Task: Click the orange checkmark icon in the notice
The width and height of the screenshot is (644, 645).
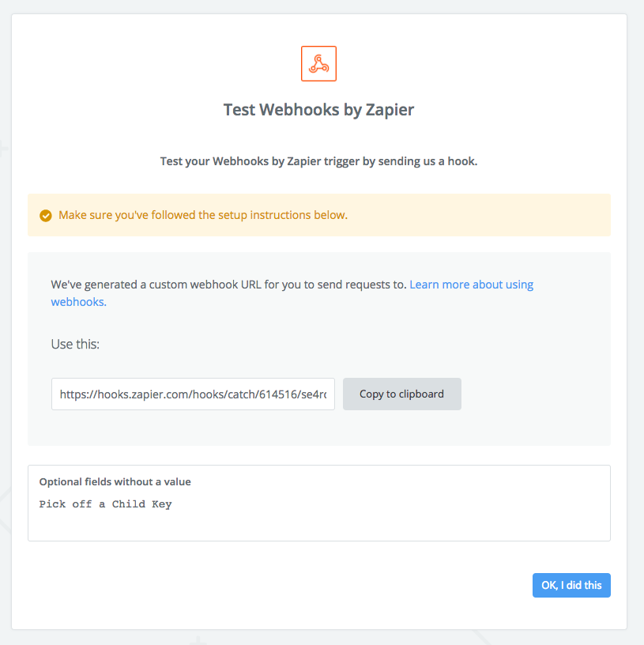Action: [46, 216]
